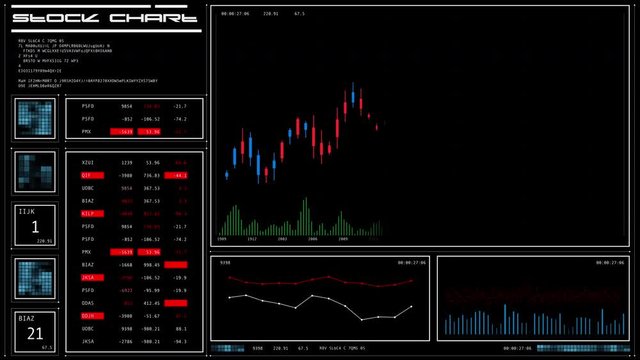Image resolution: width=640 pixels, height=360 pixels.
Task: Select the red-highlighted QIF ticker
Action: (x=92, y=175)
